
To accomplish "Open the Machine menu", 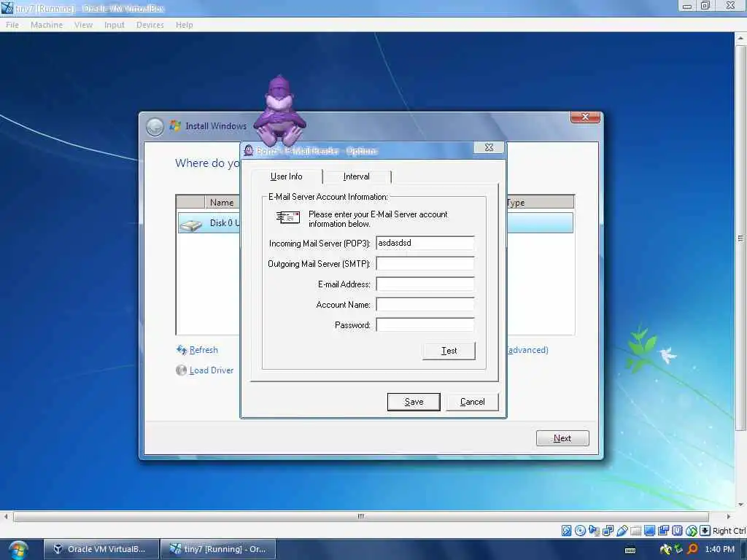I will coord(47,25).
